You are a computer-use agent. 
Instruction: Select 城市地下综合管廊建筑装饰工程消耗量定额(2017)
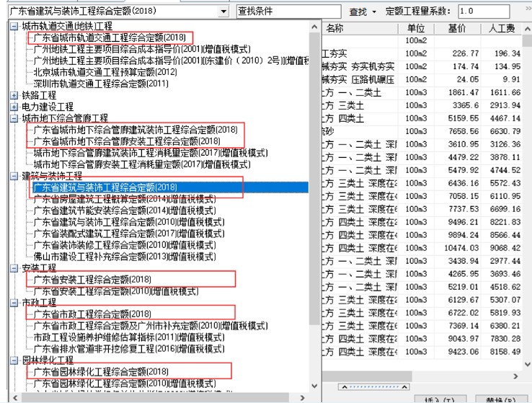tap(151, 153)
